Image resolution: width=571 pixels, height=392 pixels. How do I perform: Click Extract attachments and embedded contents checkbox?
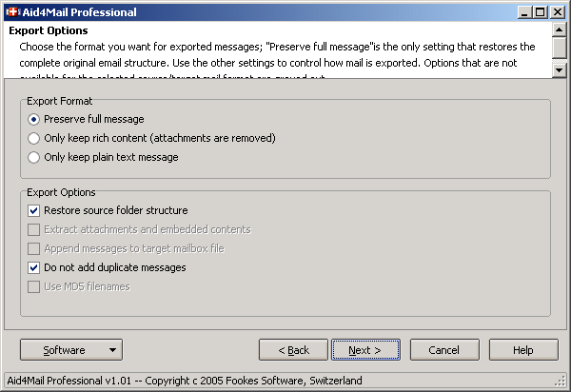tap(34, 229)
